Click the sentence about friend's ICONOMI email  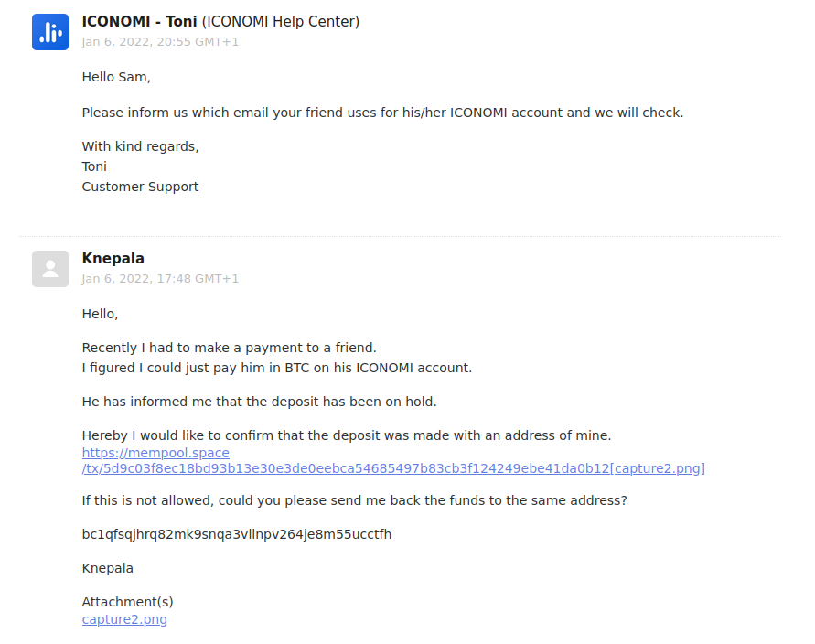point(382,113)
